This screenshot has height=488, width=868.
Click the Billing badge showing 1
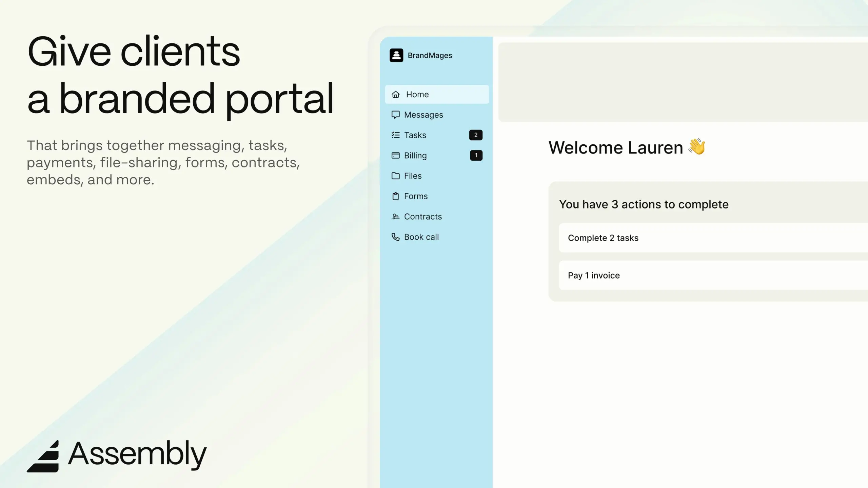[476, 156]
